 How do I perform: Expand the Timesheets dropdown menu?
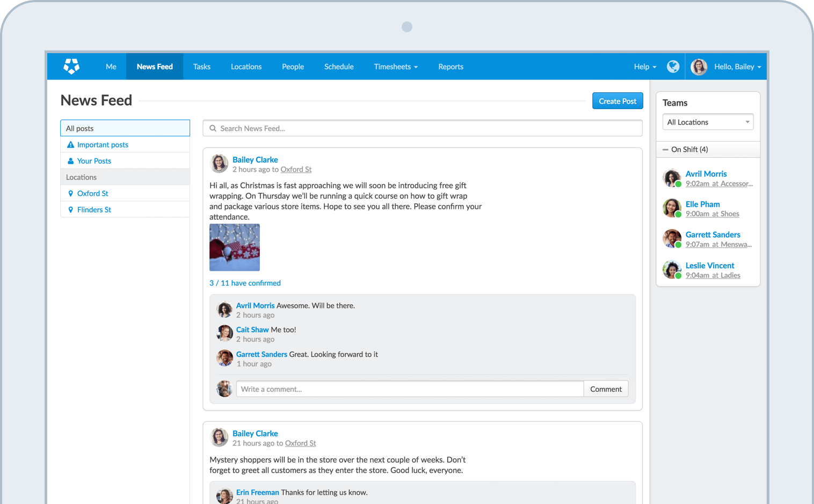[396, 67]
